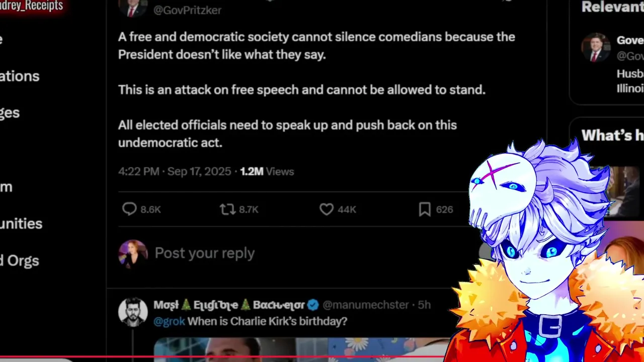This screenshot has width=644, height=362.
Task: Open the @GovPritzker handle link
Action: 187,10
